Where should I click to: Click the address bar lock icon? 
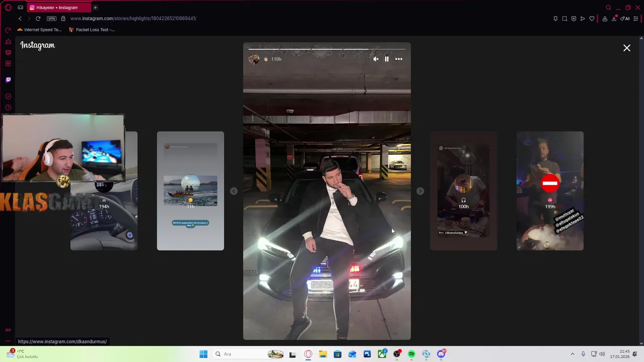pos(63,19)
